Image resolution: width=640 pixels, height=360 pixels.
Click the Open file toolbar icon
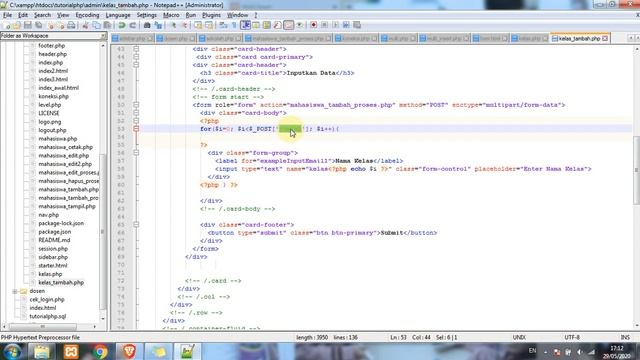click(17, 25)
